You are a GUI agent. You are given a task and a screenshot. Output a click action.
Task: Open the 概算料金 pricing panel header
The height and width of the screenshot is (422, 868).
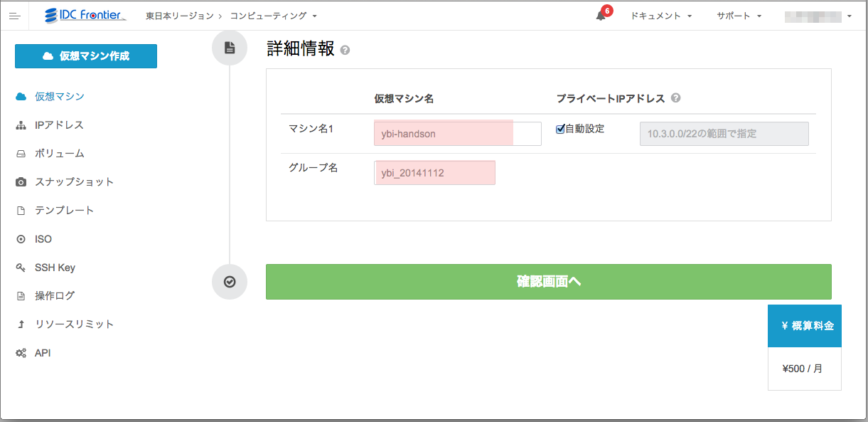804,325
